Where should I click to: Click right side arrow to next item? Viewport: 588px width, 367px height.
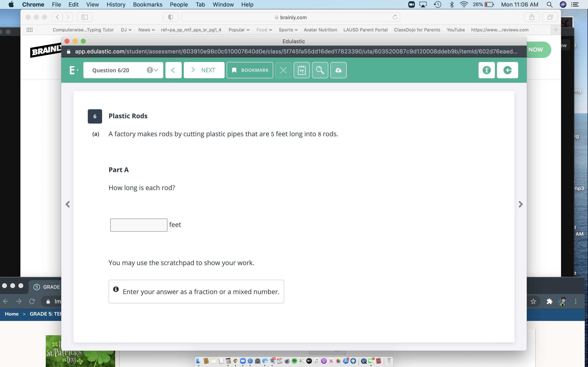520,204
